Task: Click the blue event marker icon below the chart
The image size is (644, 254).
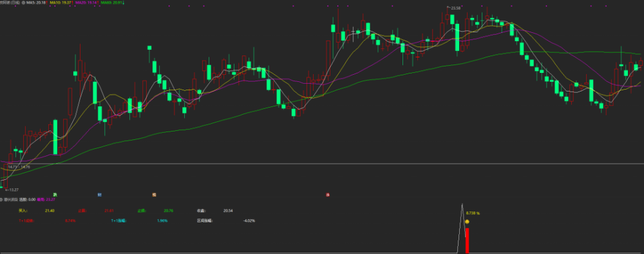Action: point(99,194)
